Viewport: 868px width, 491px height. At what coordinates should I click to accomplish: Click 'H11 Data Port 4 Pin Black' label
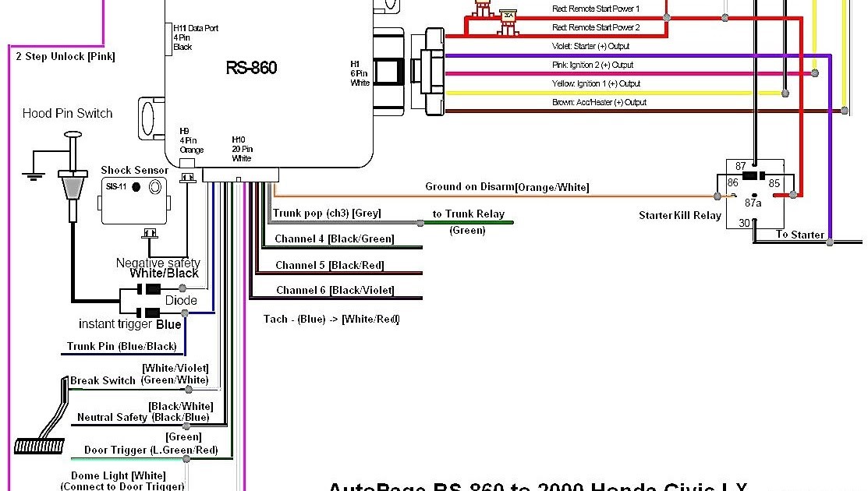[196, 37]
